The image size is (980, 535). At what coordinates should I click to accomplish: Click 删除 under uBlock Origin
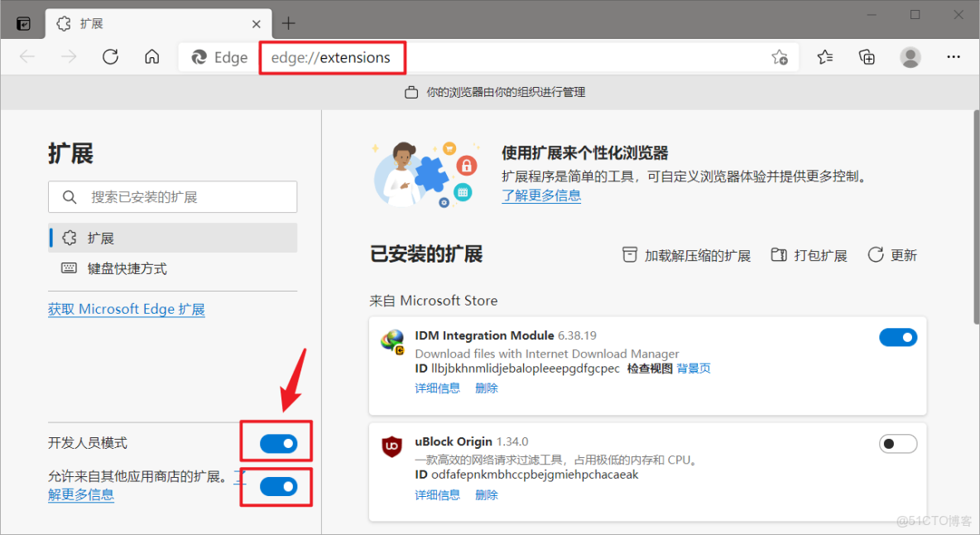[486, 494]
